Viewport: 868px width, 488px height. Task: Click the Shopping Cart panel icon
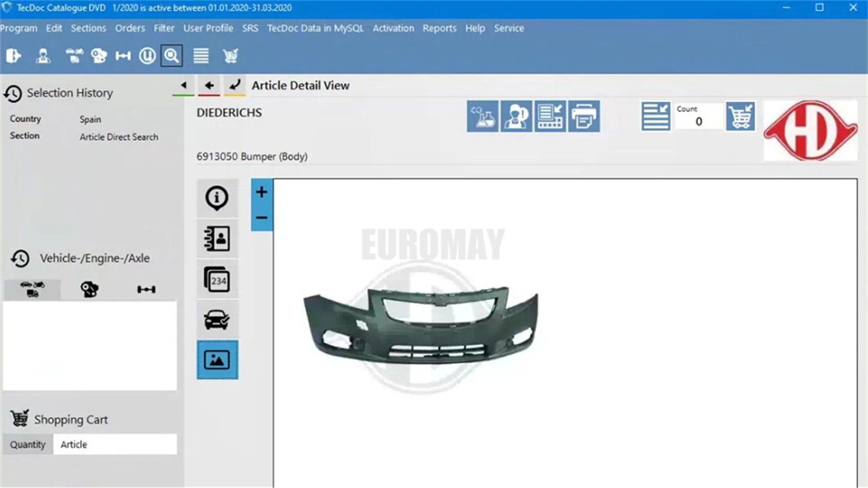pyautogui.click(x=19, y=418)
